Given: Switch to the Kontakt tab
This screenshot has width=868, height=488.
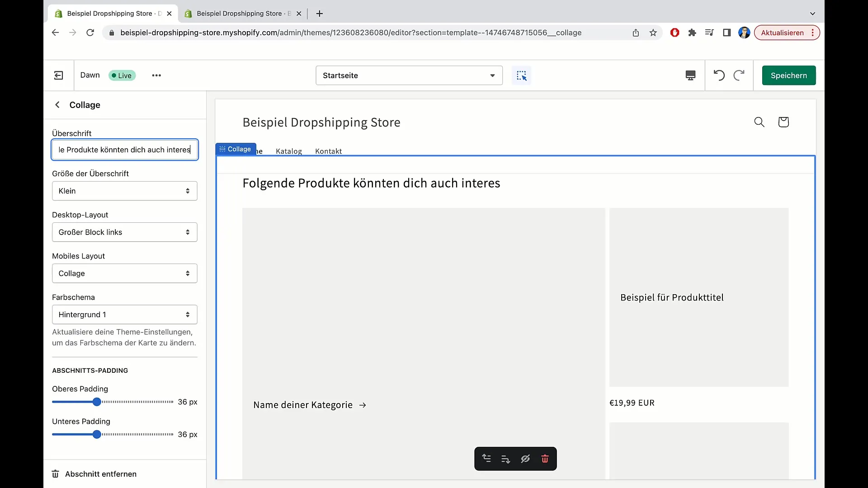Looking at the screenshot, I should (329, 151).
